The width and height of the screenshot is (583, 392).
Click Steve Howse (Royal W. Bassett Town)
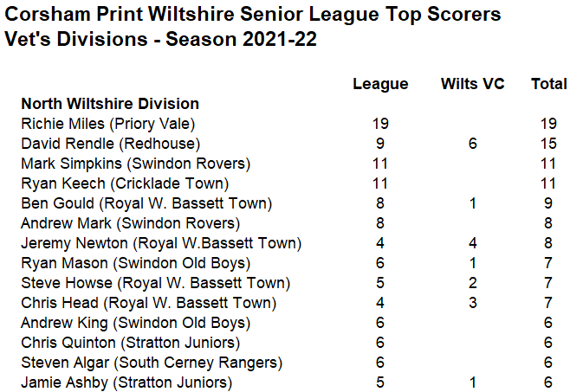155,283
